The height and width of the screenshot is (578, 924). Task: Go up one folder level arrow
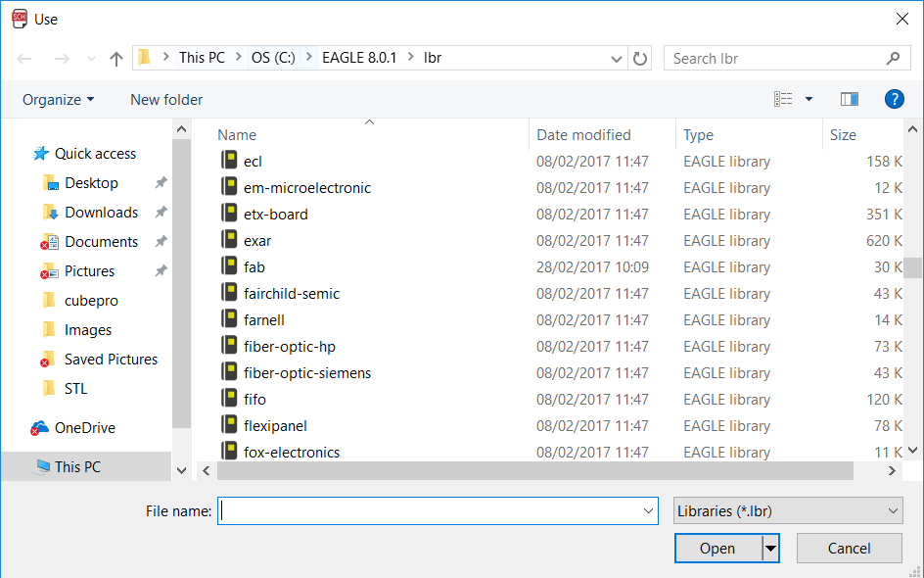(x=116, y=59)
